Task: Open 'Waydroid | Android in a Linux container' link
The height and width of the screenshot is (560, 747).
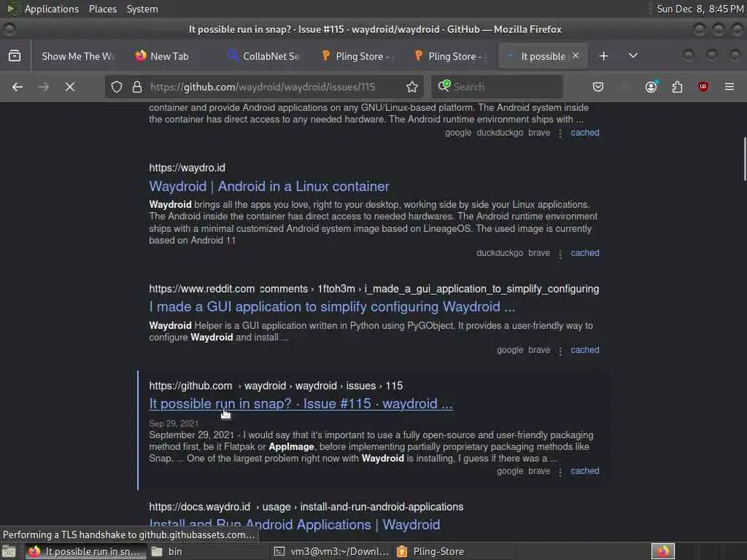Action: pos(269,186)
